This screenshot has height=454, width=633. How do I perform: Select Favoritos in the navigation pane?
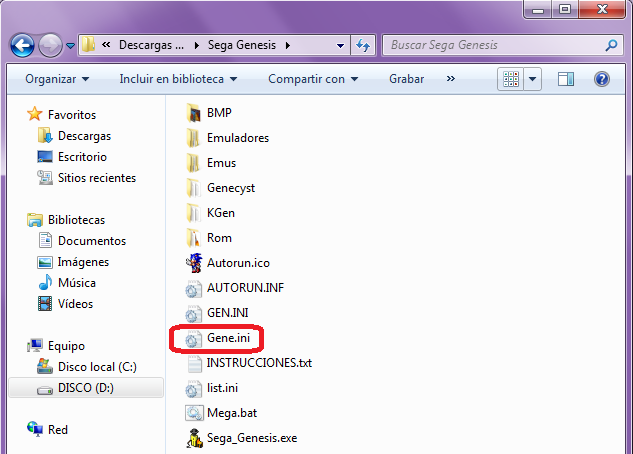[x=72, y=115]
